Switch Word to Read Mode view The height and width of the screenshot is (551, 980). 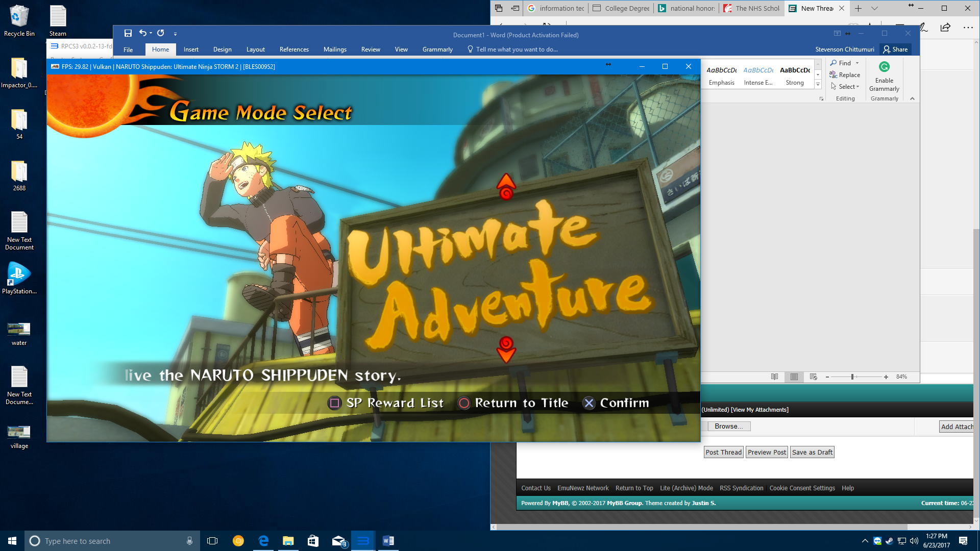[x=774, y=377]
